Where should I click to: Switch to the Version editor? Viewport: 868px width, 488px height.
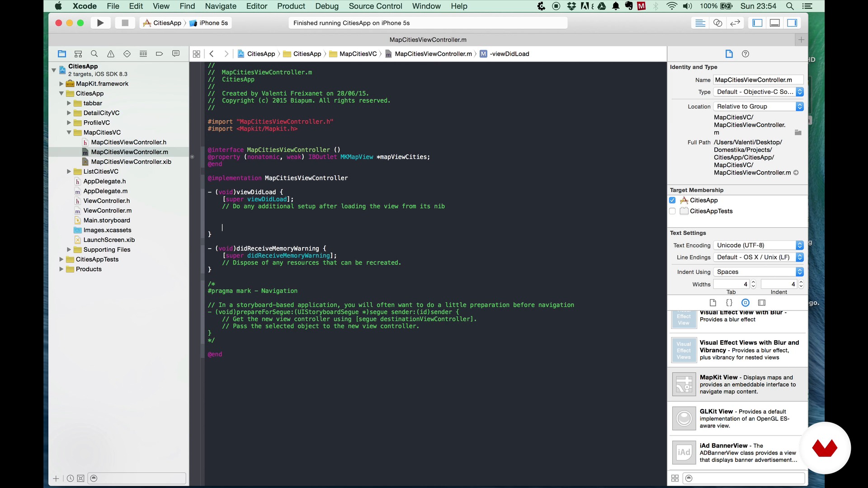736,23
